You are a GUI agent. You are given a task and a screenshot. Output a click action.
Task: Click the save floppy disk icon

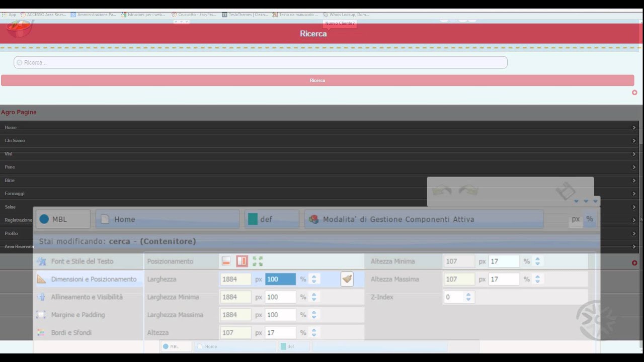pyautogui.click(x=566, y=191)
